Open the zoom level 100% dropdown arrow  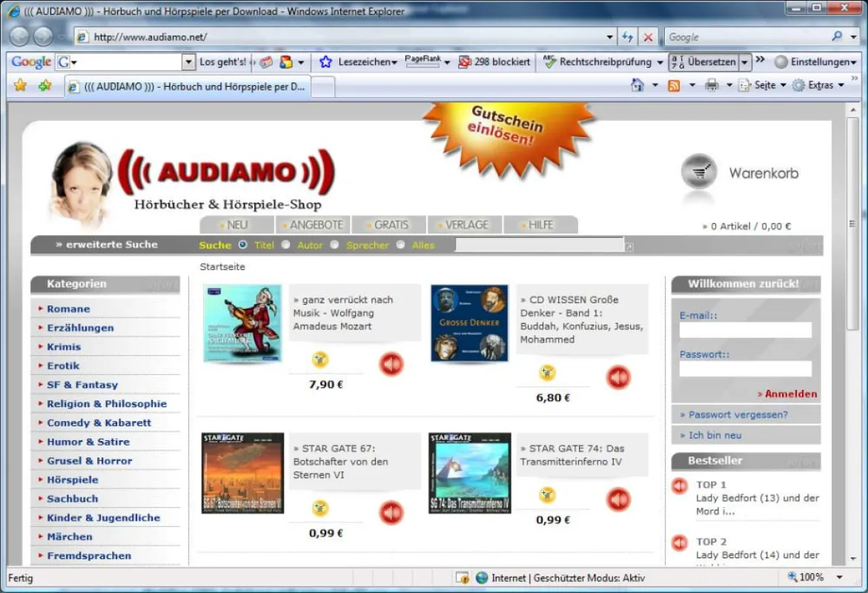point(839,577)
